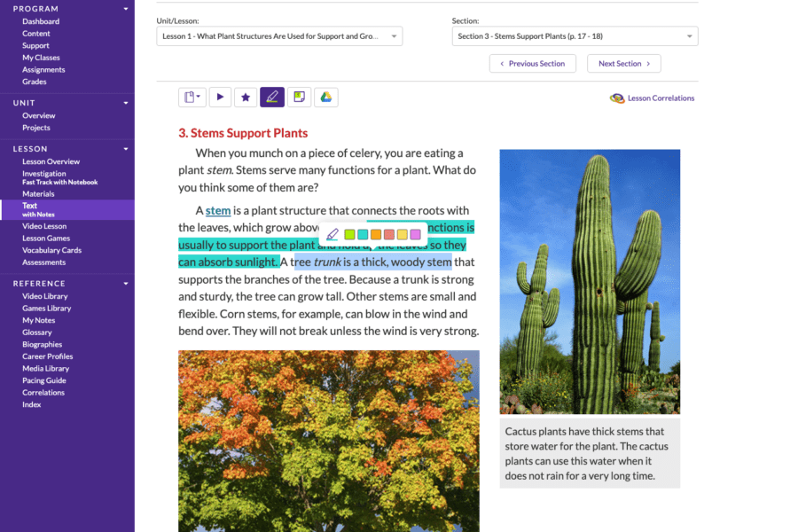Screen dimensions: 798x532
Task: Pick the pink highlight color
Action: pyautogui.click(x=416, y=234)
